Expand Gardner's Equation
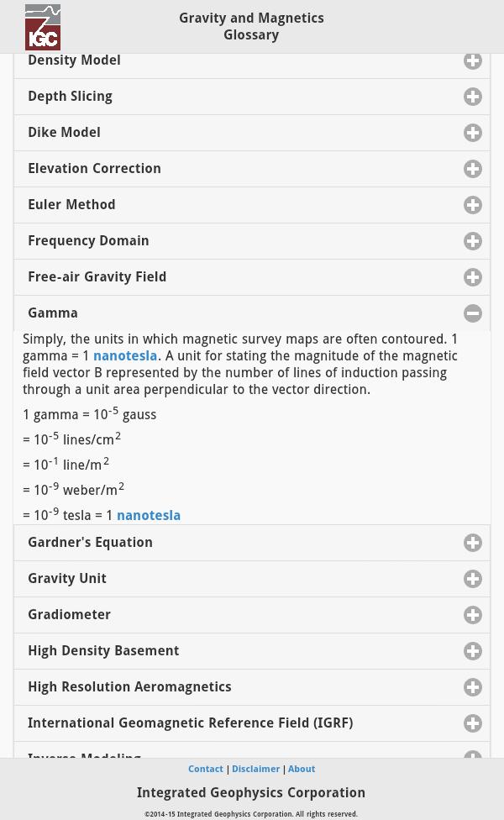504x820 pixels. click(x=473, y=542)
